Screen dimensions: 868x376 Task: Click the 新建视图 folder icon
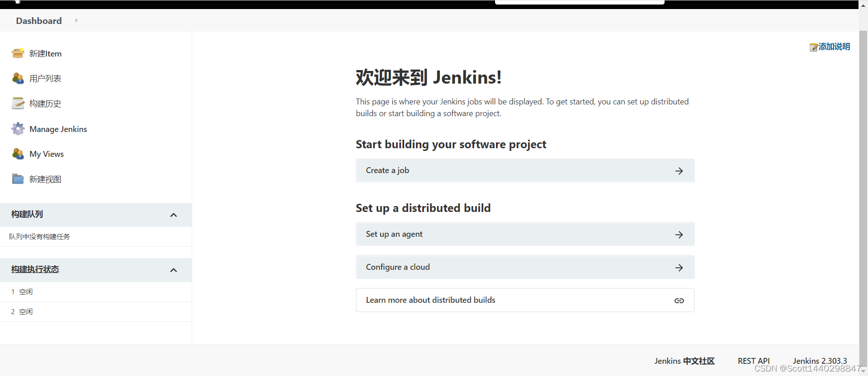(18, 179)
